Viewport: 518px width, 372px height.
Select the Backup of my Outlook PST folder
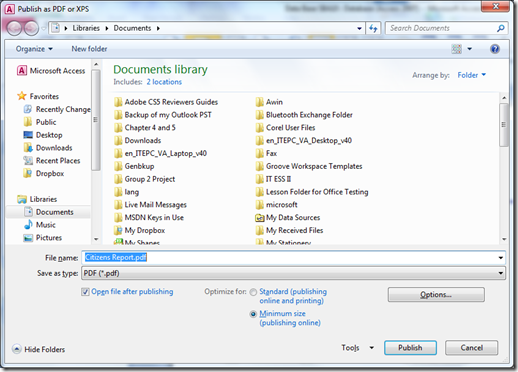[163, 115]
